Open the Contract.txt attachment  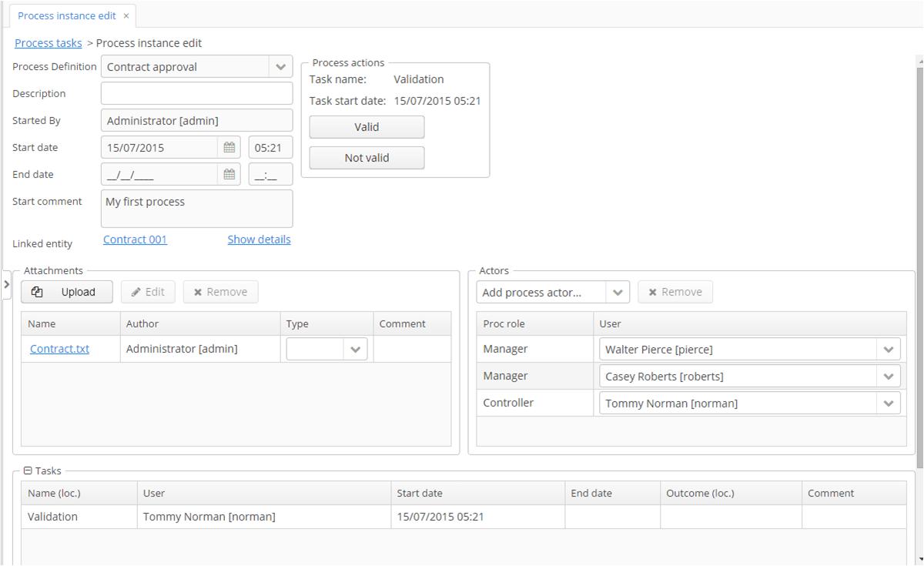pos(59,349)
